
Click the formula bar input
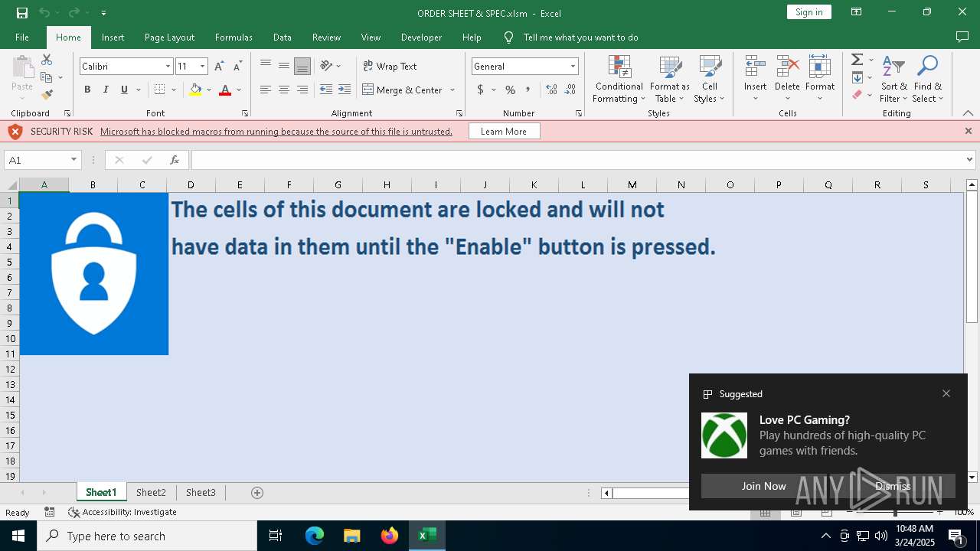point(578,160)
